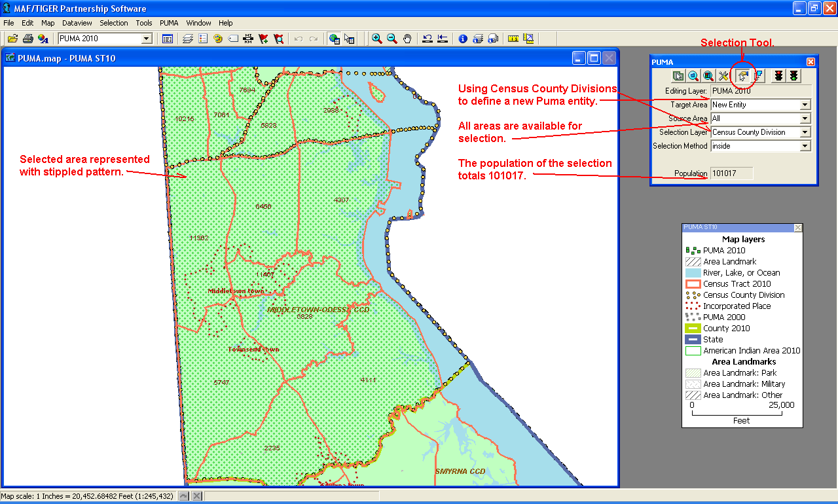Image resolution: width=838 pixels, height=504 pixels.
Task: Click the Townsend town label on map
Action: pyautogui.click(x=253, y=350)
